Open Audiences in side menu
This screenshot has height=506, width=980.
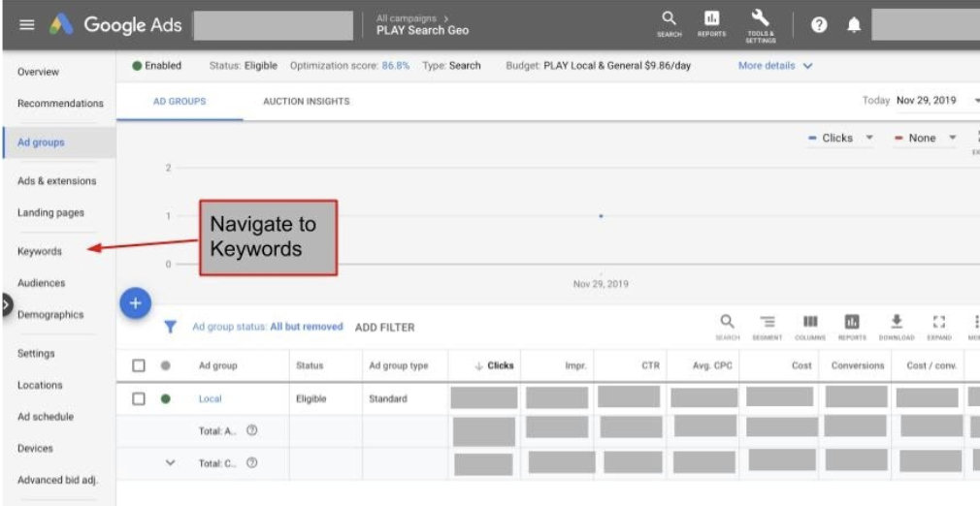pos(42,283)
